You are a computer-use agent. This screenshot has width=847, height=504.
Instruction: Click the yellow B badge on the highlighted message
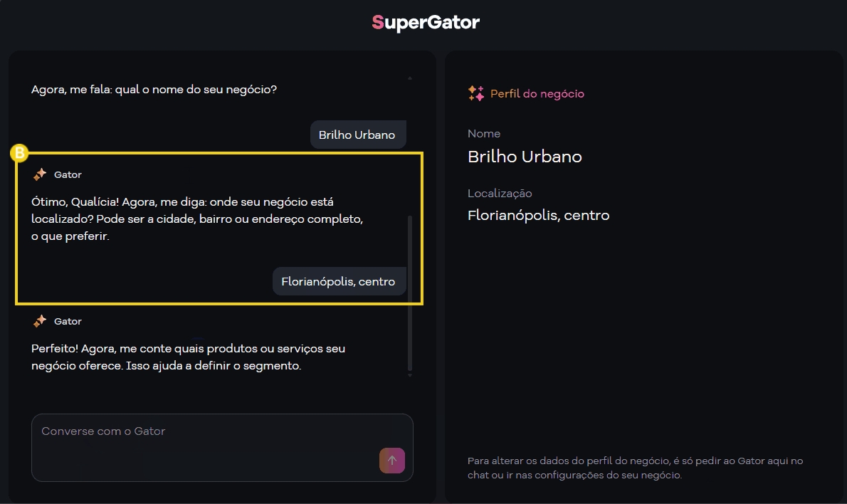pos(20,152)
